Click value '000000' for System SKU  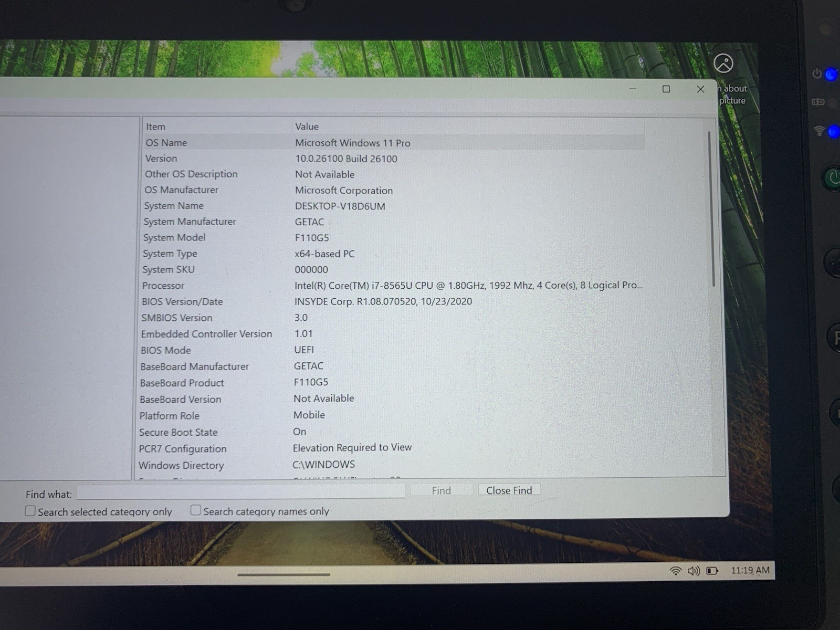point(311,270)
